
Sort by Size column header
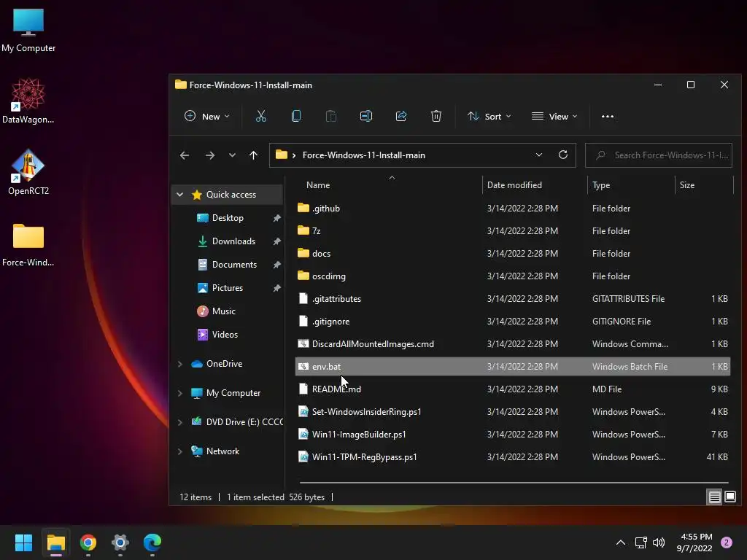pos(687,184)
